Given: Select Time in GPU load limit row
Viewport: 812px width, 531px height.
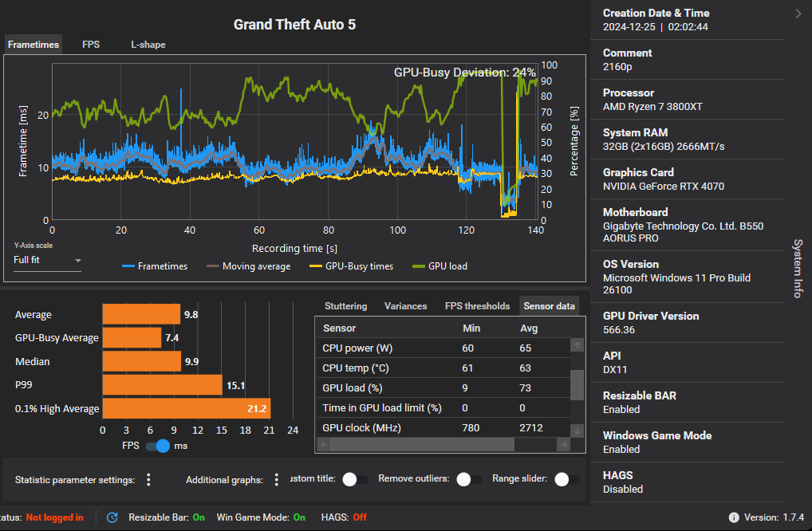Looking at the screenshot, I should point(443,408).
